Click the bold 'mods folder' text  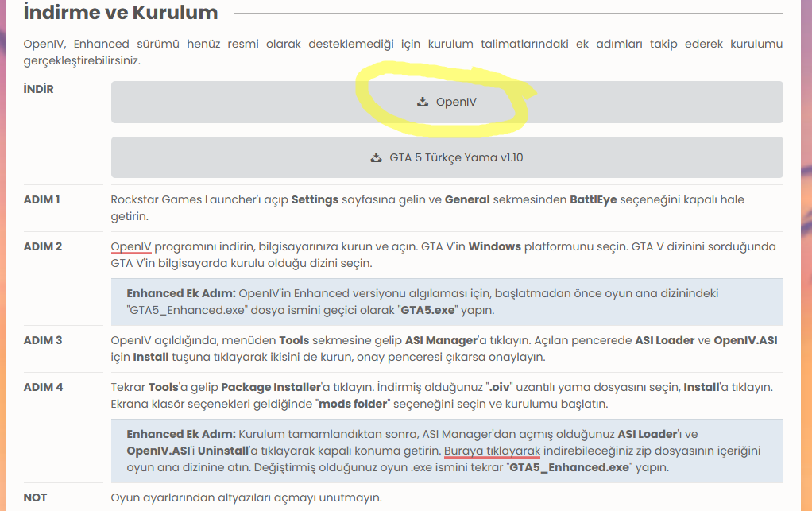coord(353,404)
